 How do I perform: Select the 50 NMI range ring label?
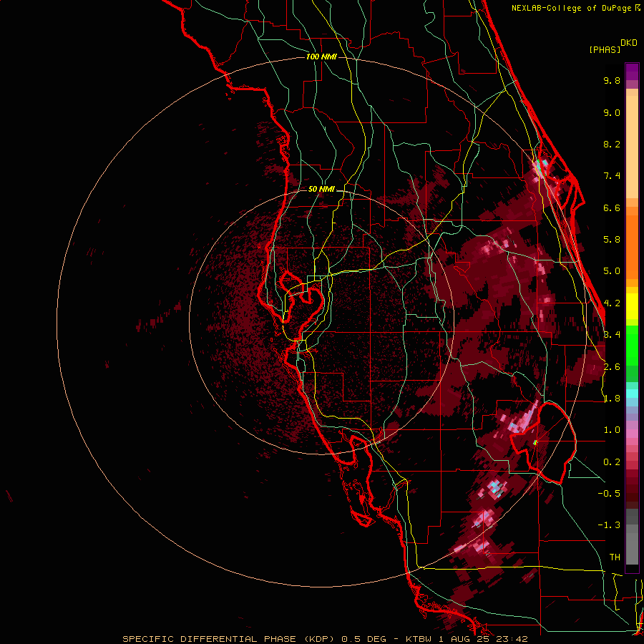321,189
